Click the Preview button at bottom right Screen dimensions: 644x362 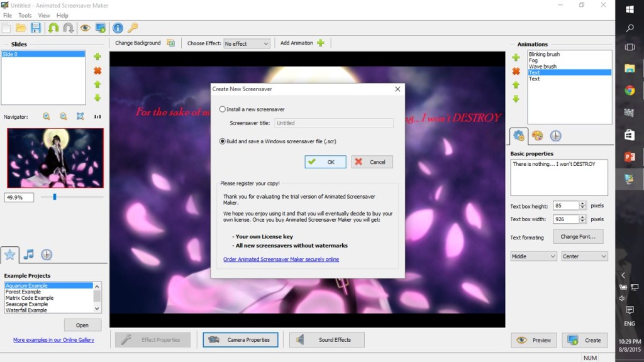pyautogui.click(x=533, y=340)
